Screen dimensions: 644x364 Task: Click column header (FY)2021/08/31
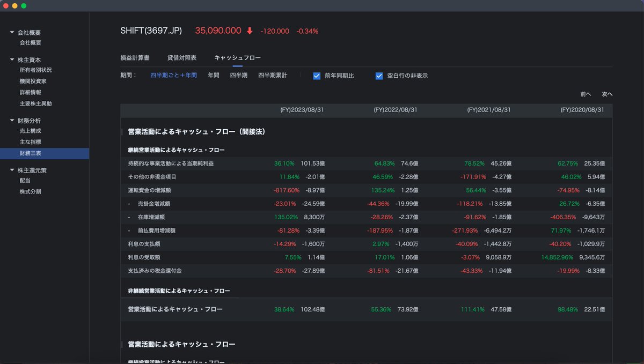489,110
